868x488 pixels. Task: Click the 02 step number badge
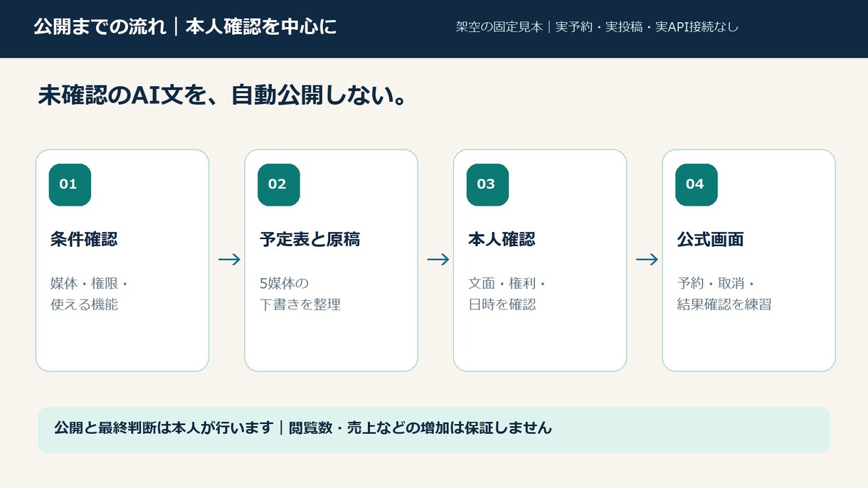(279, 185)
